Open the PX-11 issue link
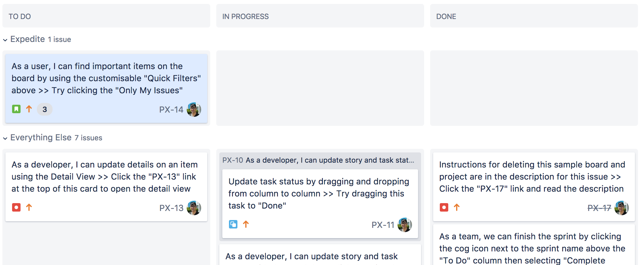This screenshot has width=644, height=265. click(383, 225)
